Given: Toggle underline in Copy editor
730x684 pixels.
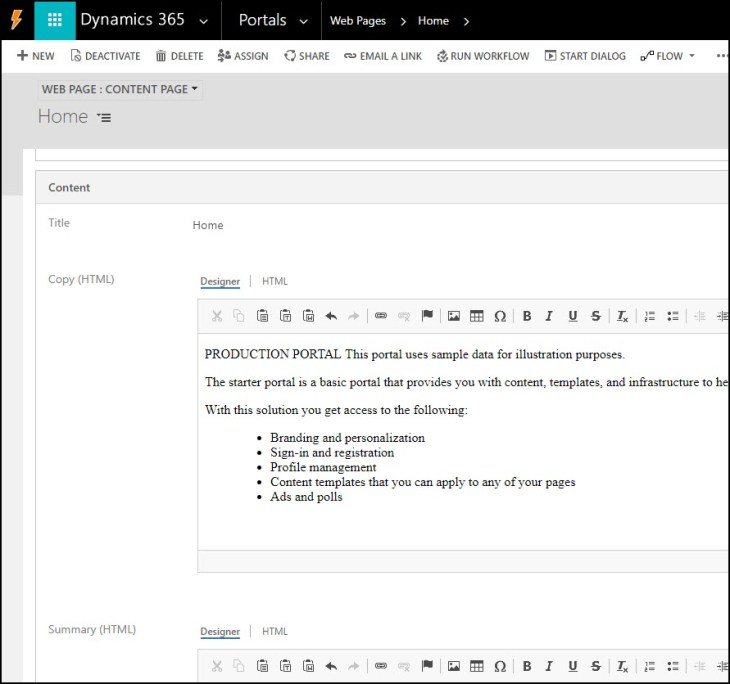Looking at the screenshot, I should (573, 316).
